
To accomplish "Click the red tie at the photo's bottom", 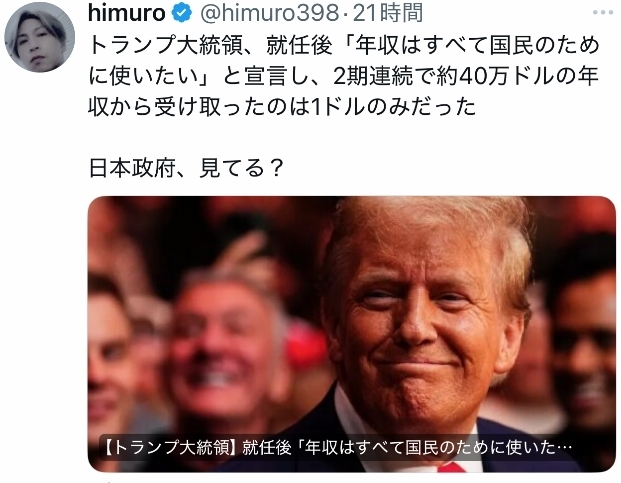I will pos(451,467).
